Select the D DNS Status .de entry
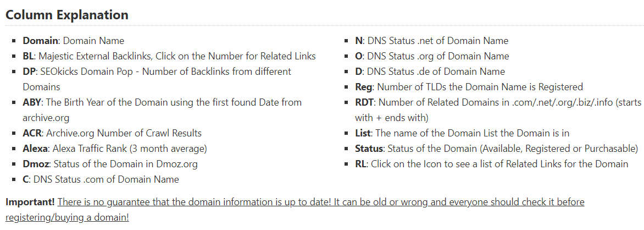This screenshot has height=230, width=644. coord(430,72)
